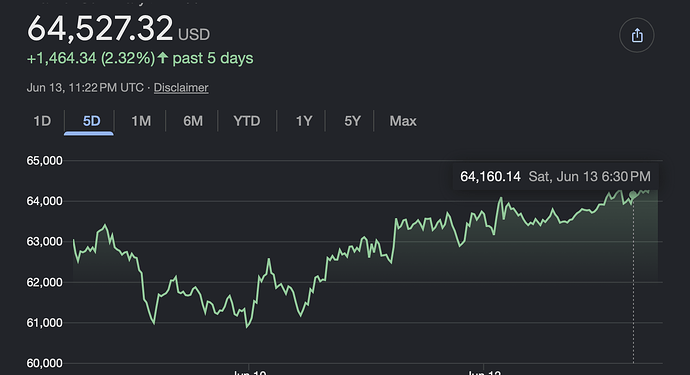Select the 5D time range tab
Viewport: 690px width, 375px height.
(92, 121)
